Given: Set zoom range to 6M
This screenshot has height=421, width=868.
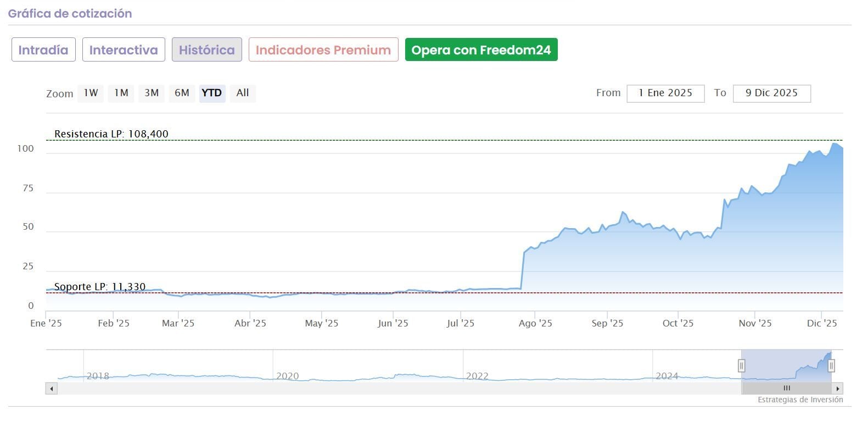Looking at the screenshot, I should [182, 93].
